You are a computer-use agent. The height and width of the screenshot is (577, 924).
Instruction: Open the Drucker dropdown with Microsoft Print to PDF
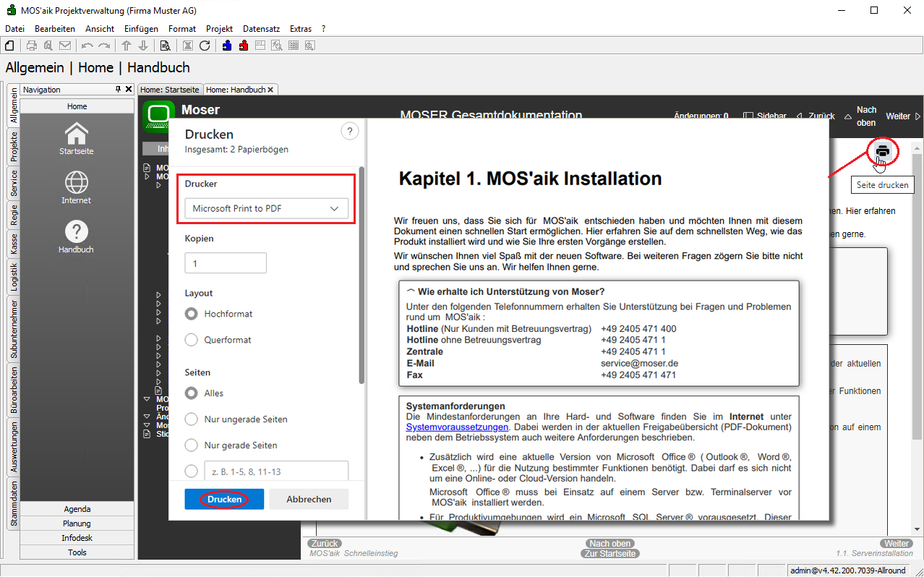click(x=266, y=209)
